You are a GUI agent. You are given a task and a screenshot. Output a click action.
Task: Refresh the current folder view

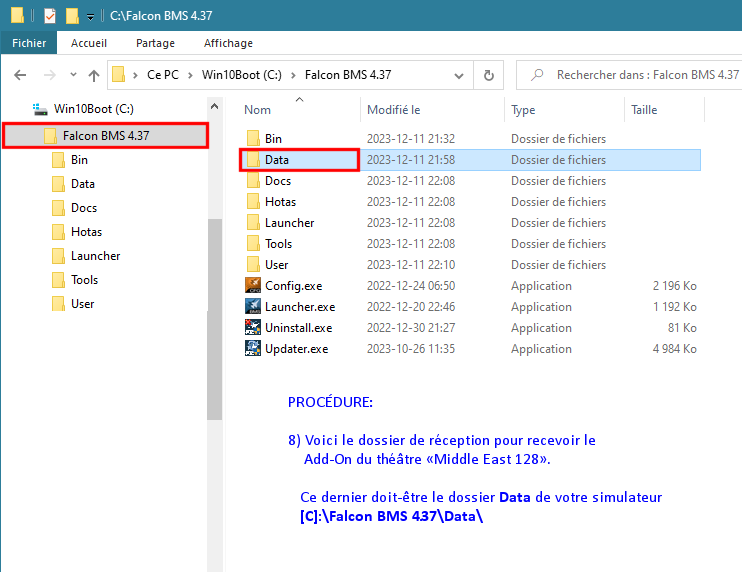[x=488, y=75]
